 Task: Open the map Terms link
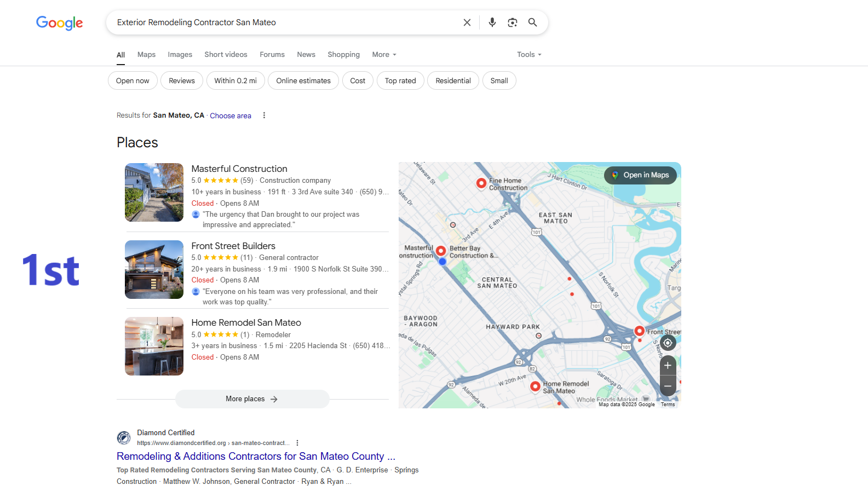pyautogui.click(x=668, y=405)
